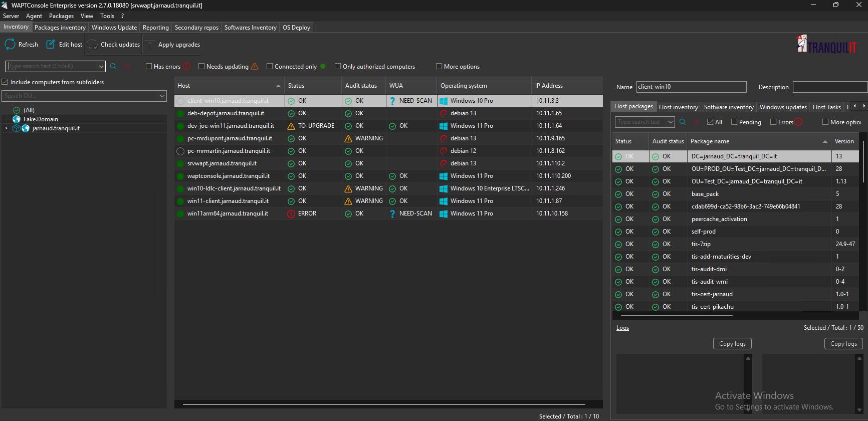Click the host search magnifier icon

[113, 66]
